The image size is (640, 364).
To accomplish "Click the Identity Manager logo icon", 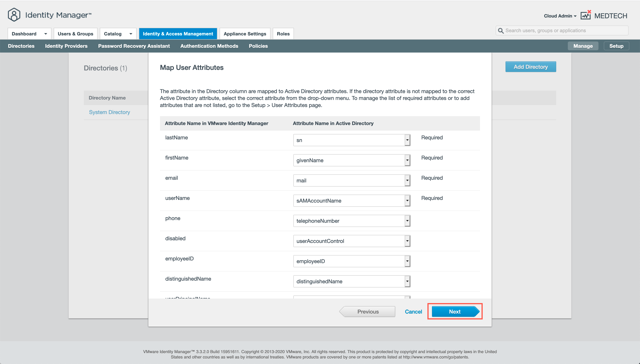I will pyautogui.click(x=14, y=15).
